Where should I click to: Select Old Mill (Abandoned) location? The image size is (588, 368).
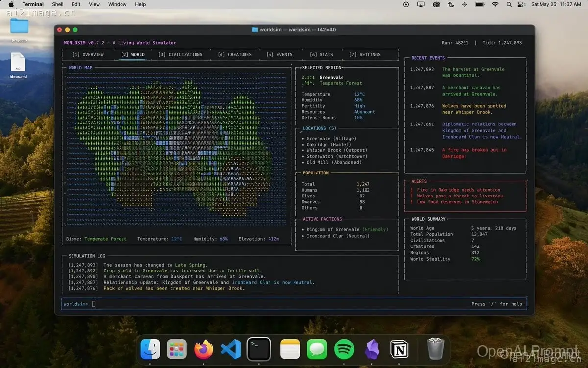point(334,162)
